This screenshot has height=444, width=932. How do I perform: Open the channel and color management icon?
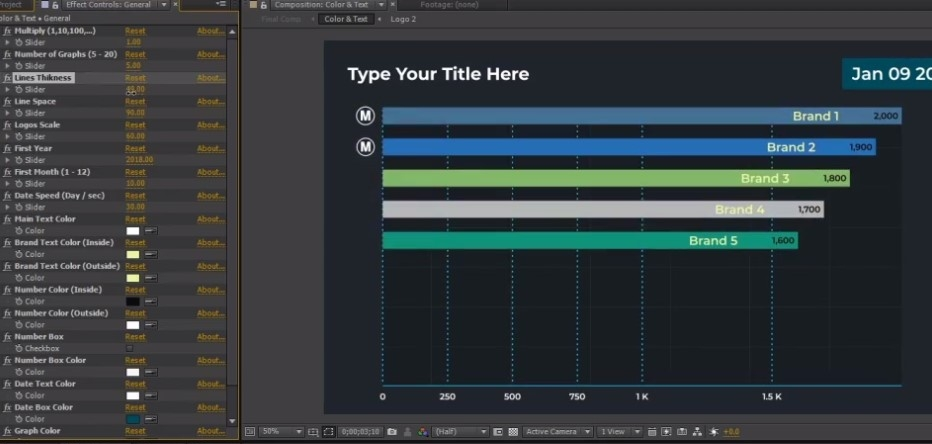(423, 432)
